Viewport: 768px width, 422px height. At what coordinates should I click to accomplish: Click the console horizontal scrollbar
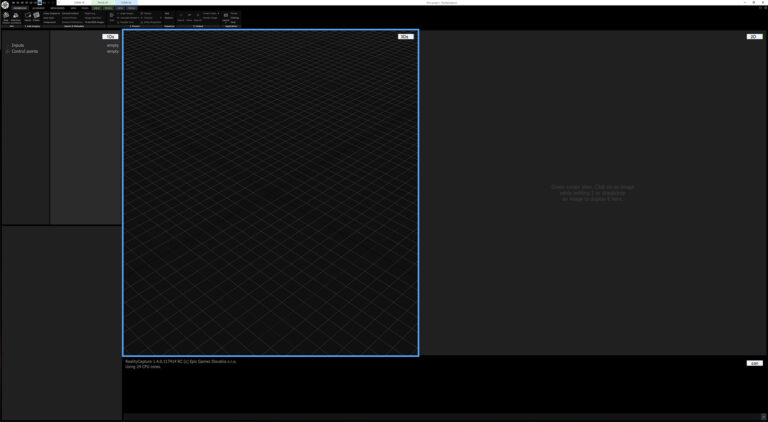(440, 417)
